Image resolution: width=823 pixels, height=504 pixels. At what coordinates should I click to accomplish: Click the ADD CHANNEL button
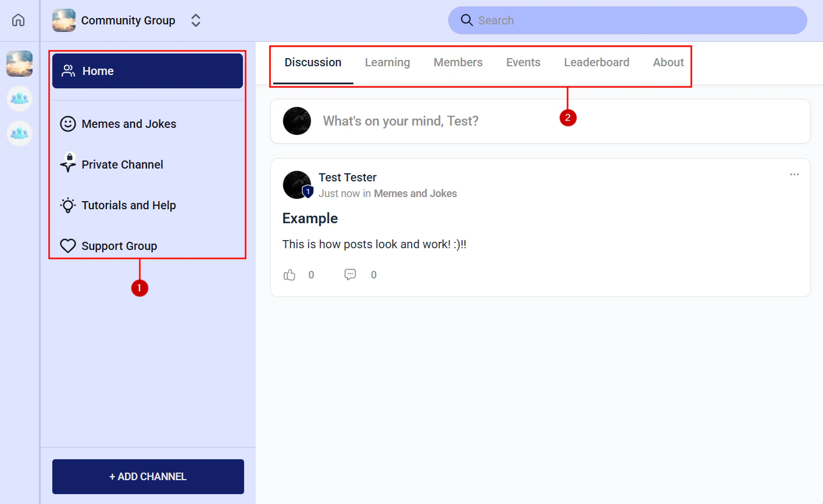[148, 476]
